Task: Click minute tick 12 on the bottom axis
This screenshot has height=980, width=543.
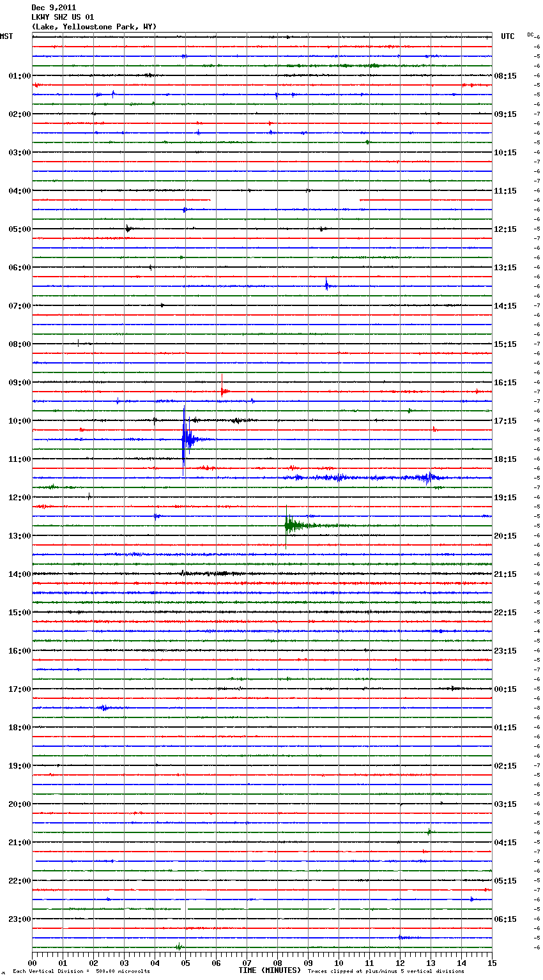Action: pos(400,963)
